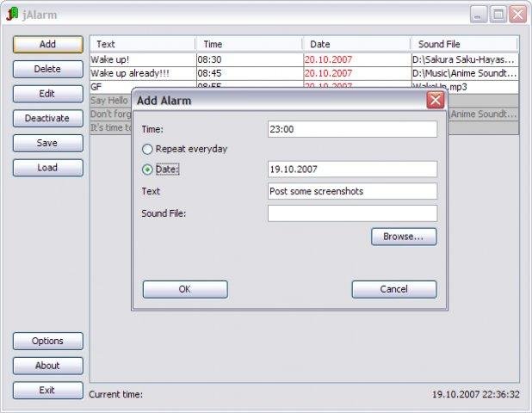The image size is (532, 413).
Task: Click the jAlarm app icon in title bar
Action: point(12,15)
